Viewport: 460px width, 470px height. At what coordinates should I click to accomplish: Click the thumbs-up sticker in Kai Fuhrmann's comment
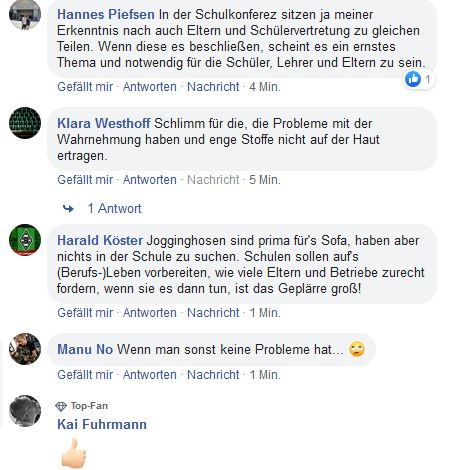[x=74, y=453]
